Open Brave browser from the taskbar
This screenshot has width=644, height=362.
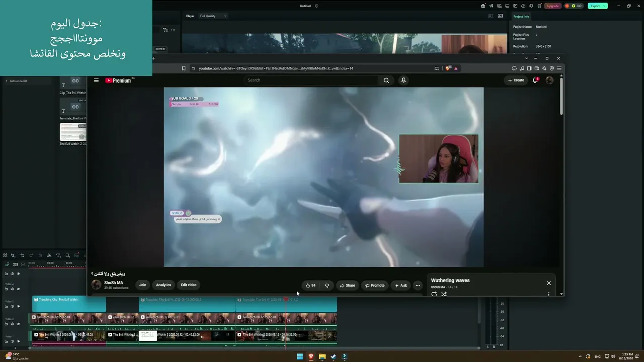click(311, 357)
